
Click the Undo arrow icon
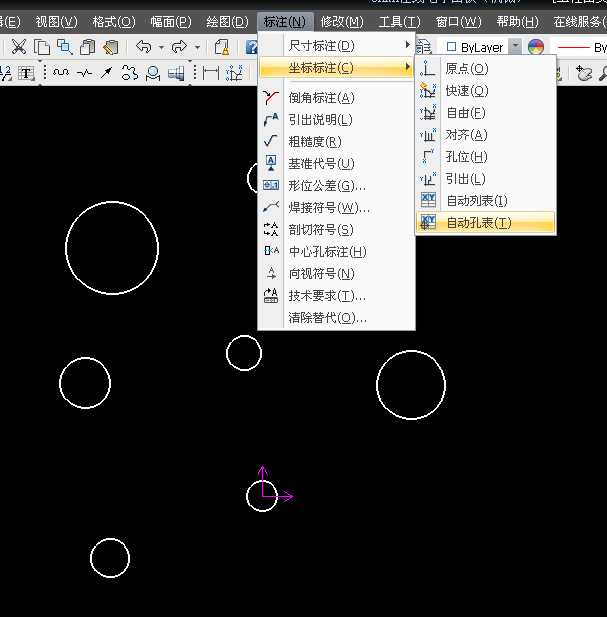tap(143, 47)
